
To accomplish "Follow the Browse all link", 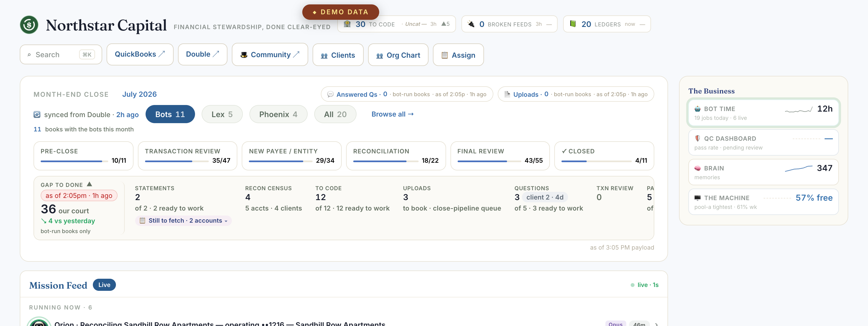I will tap(393, 114).
